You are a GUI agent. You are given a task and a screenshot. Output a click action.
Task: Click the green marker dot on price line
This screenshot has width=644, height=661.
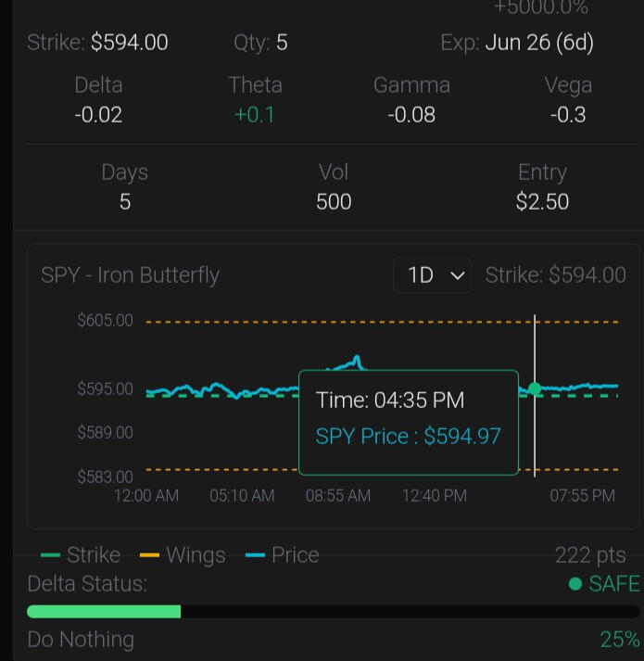pos(535,389)
